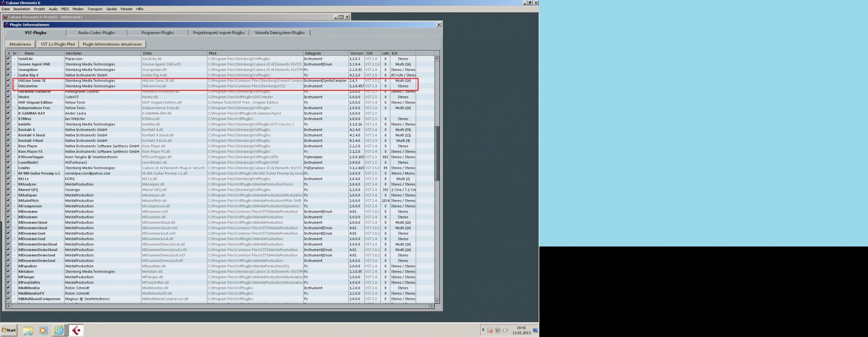Open the Geräte menu
The height and width of the screenshot is (337, 868).
(x=111, y=9)
